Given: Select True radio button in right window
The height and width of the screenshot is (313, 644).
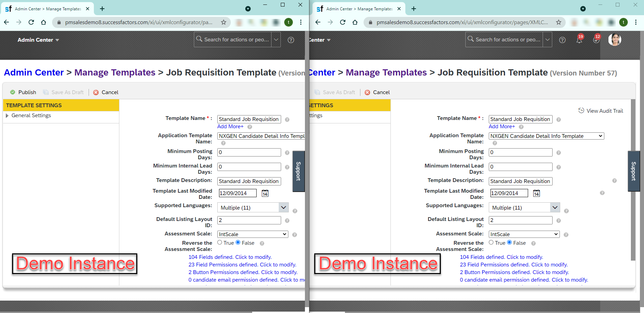Looking at the screenshot, I should pyautogui.click(x=491, y=242).
